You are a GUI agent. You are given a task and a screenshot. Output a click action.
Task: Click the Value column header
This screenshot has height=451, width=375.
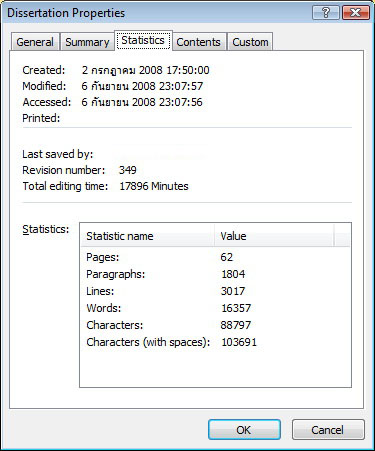click(274, 236)
